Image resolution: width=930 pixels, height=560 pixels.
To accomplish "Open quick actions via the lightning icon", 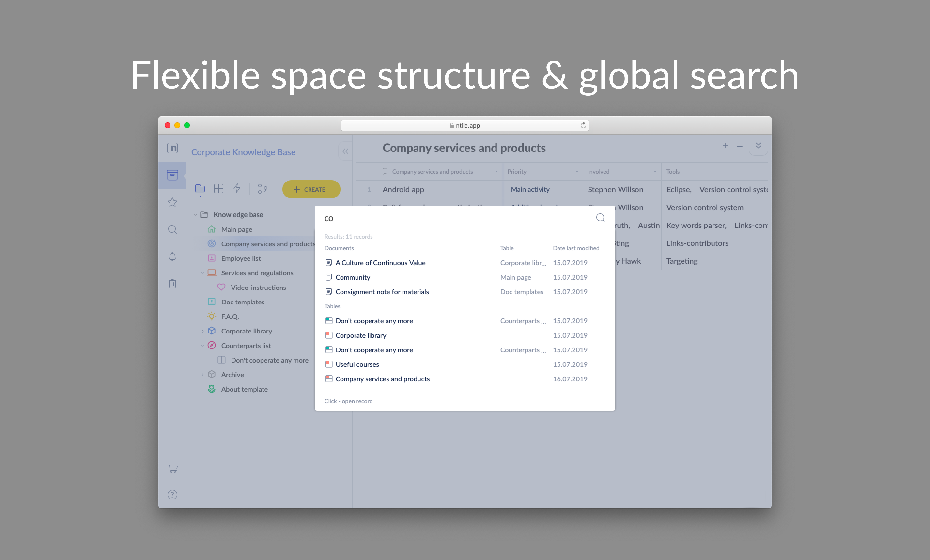I will coord(237,189).
